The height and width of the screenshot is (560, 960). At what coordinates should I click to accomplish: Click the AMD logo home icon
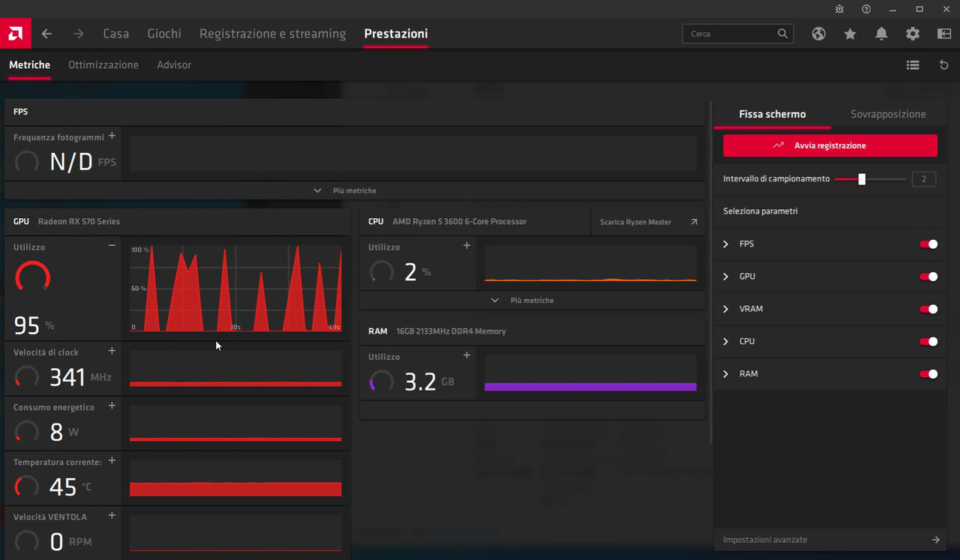[x=15, y=34]
